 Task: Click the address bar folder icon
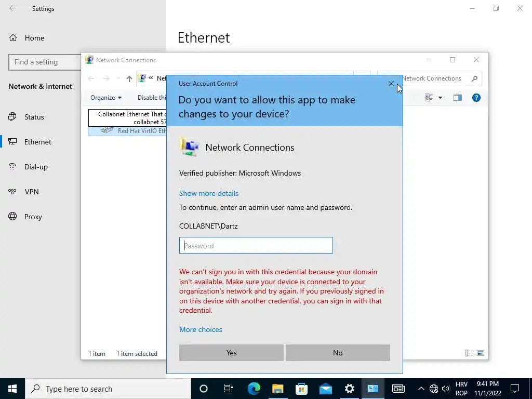tap(141, 78)
